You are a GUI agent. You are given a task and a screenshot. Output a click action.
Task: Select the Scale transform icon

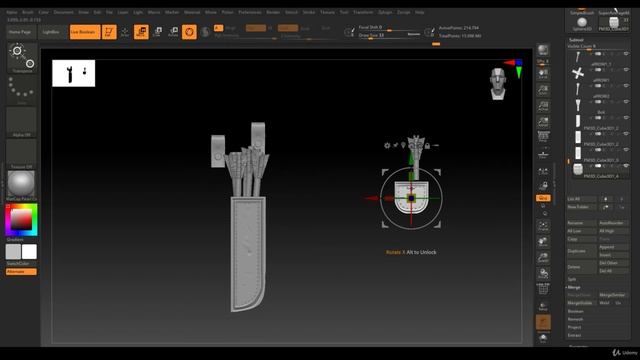pyautogui.click(x=158, y=32)
